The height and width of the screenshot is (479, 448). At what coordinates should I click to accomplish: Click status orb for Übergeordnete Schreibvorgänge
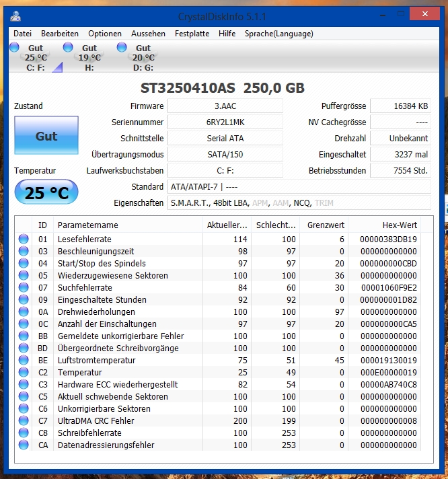[x=24, y=348]
